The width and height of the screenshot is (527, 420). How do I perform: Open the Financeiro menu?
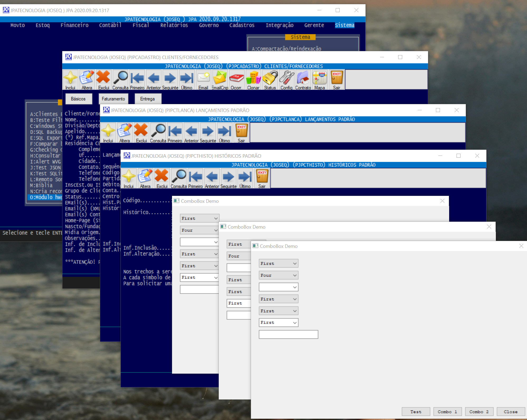point(74,25)
